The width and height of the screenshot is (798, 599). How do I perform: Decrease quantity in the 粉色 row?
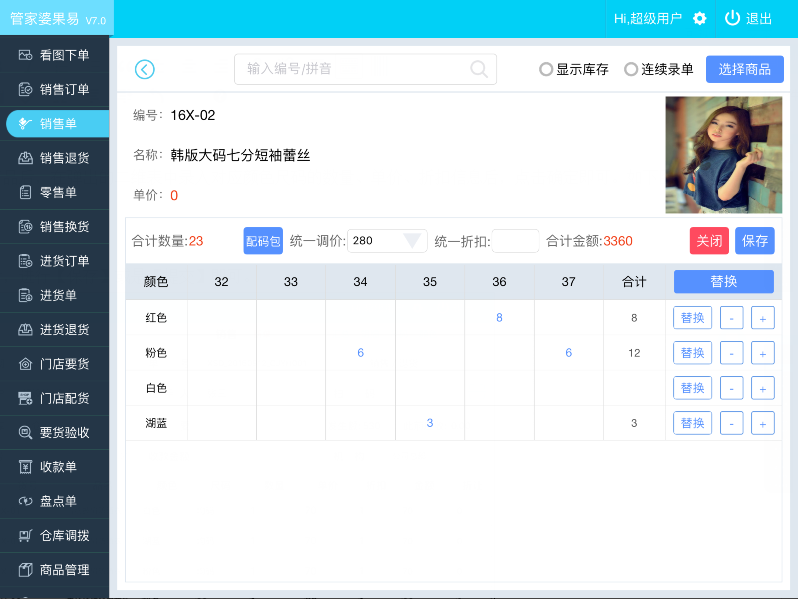coord(732,353)
